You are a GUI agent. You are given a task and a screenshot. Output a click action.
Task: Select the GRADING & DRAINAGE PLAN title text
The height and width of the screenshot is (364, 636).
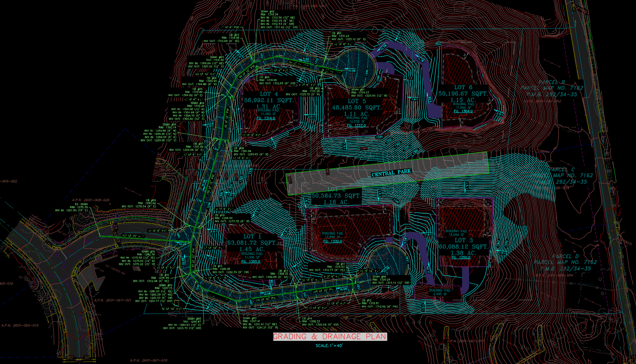click(x=330, y=337)
